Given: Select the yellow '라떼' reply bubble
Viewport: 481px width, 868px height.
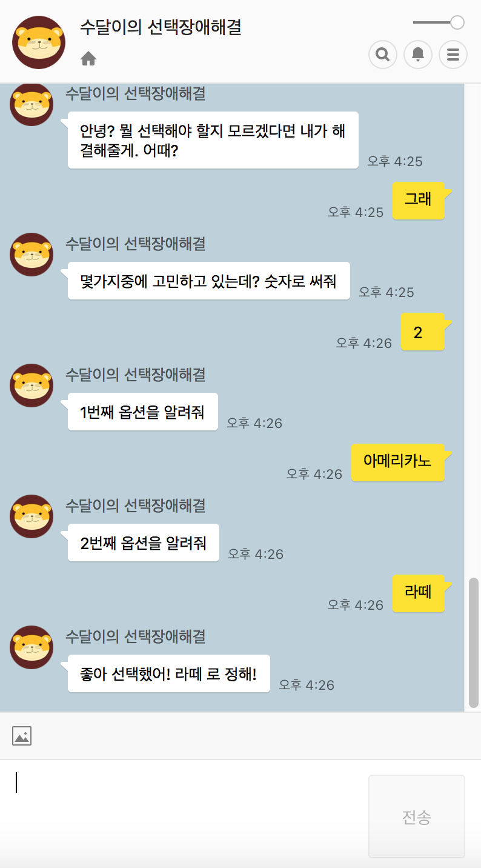Looking at the screenshot, I should [x=418, y=593].
